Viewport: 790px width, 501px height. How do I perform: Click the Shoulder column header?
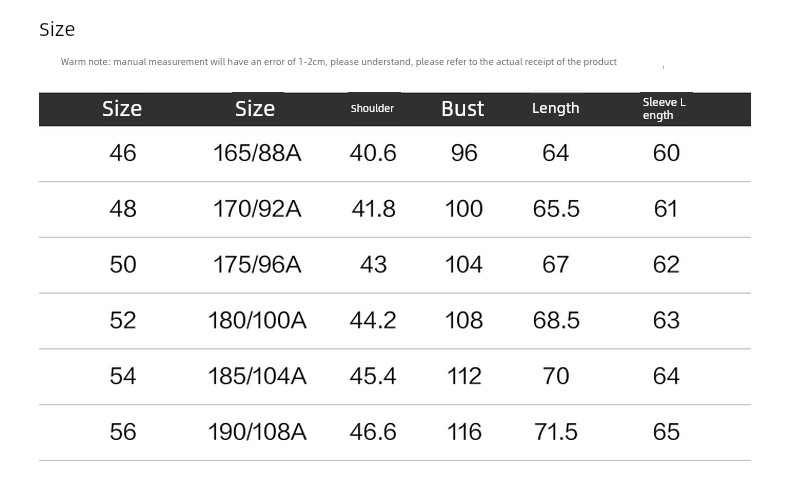click(372, 108)
